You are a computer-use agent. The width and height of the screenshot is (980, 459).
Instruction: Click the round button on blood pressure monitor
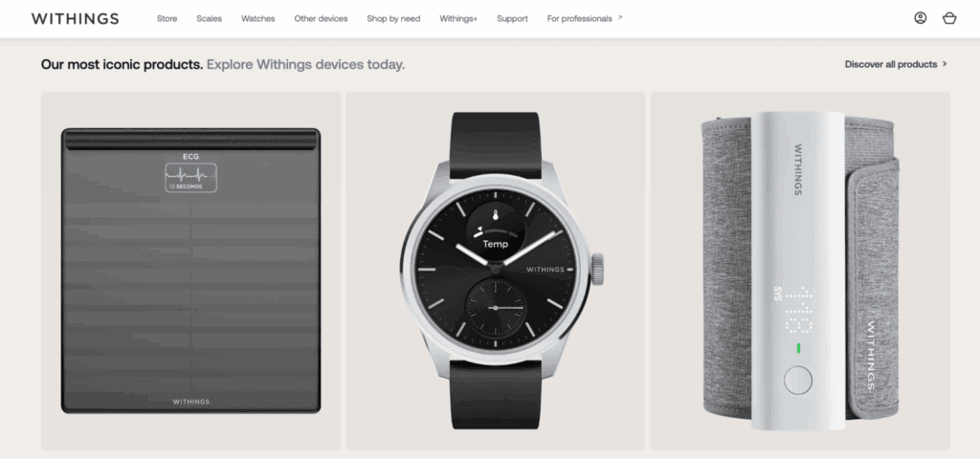[x=798, y=380]
